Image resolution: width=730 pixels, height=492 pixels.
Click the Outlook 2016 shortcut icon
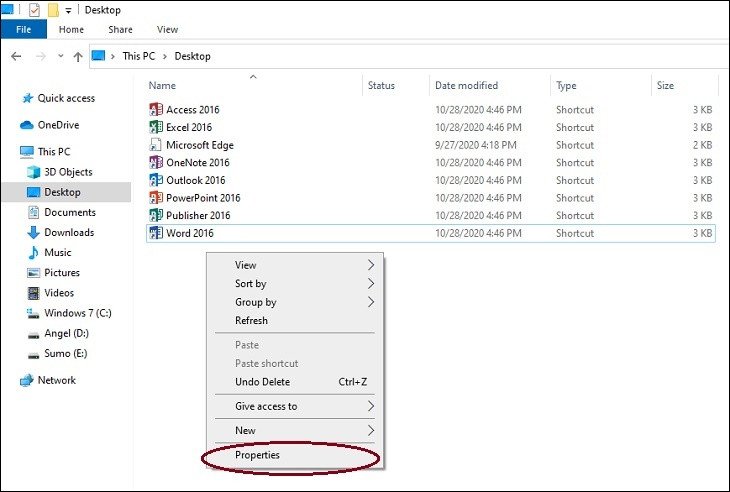(x=155, y=180)
